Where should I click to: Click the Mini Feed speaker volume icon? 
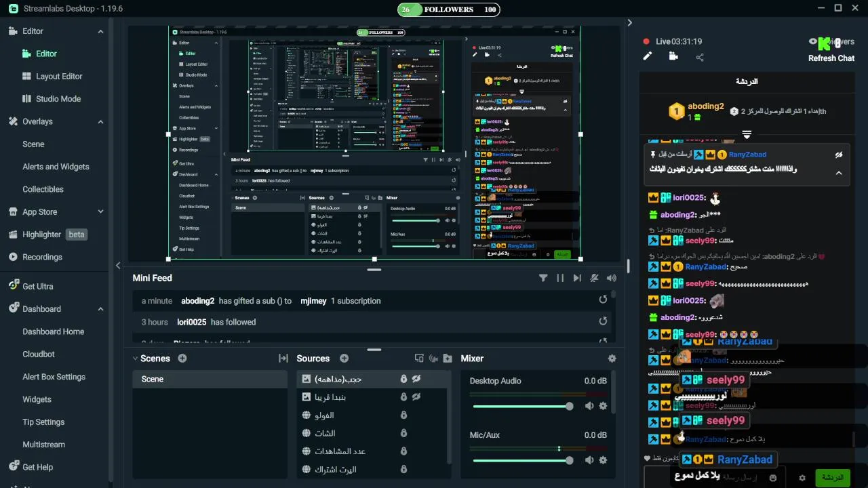612,278
